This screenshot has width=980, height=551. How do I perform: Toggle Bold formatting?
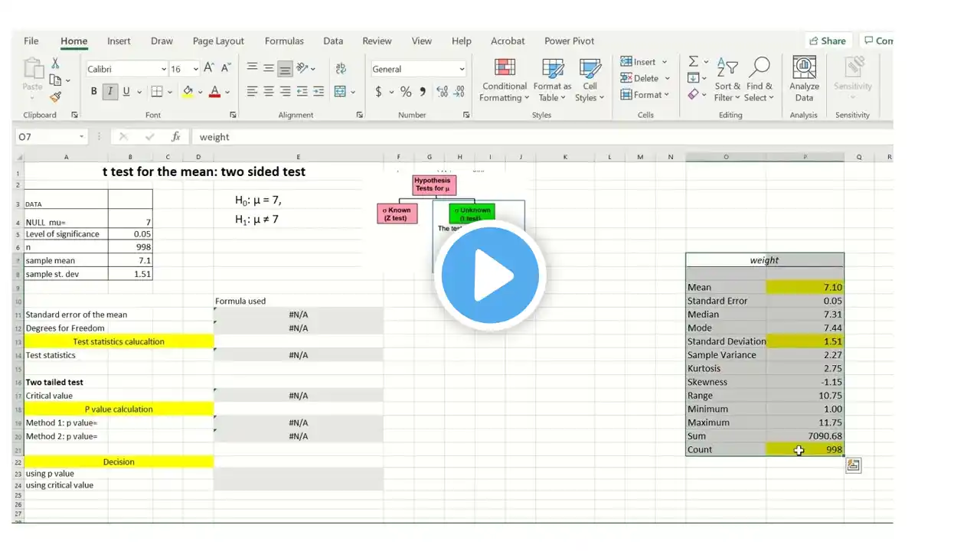pyautogui.click(x=94, y=92)
